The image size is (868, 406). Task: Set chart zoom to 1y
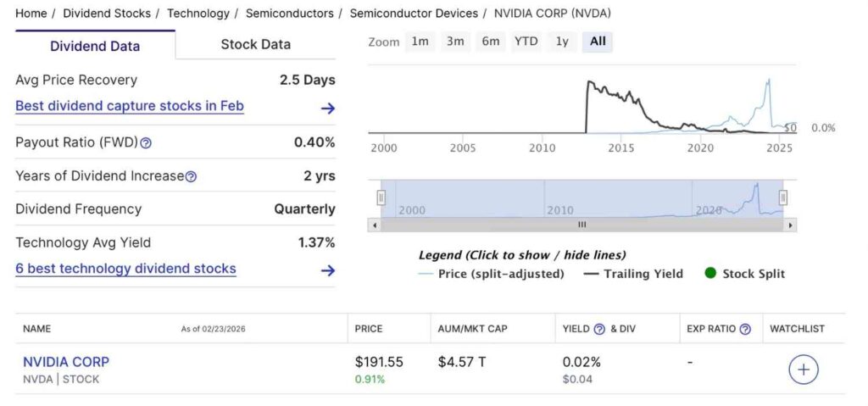click(x=562, y=42)
